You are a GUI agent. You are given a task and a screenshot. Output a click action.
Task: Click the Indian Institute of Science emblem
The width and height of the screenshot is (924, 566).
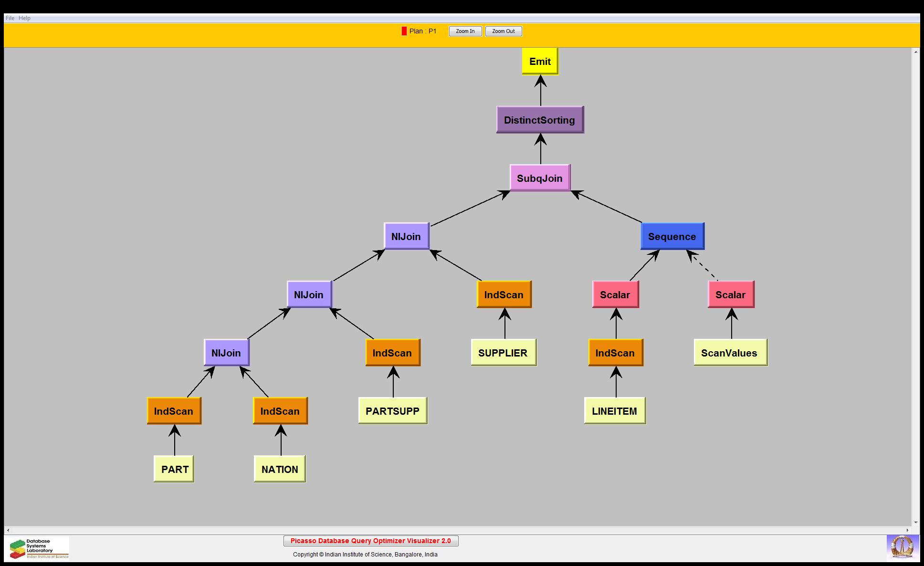click(902, 548)
